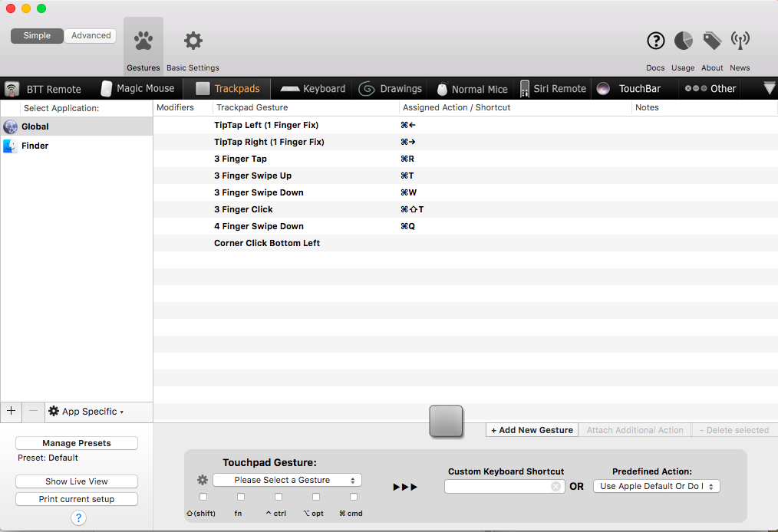Open the About tag icon
This screenshot has height=532, width=778.
[712, 41]
